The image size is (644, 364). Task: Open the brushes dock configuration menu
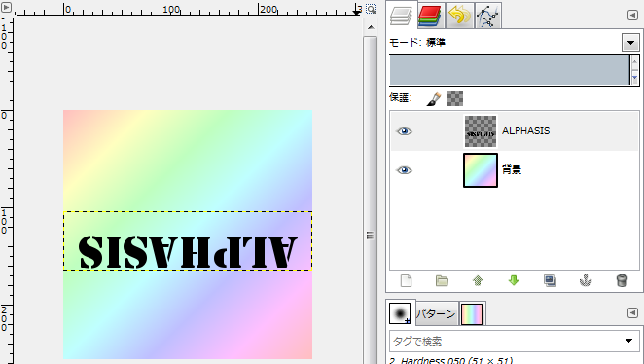coord(632,313)
